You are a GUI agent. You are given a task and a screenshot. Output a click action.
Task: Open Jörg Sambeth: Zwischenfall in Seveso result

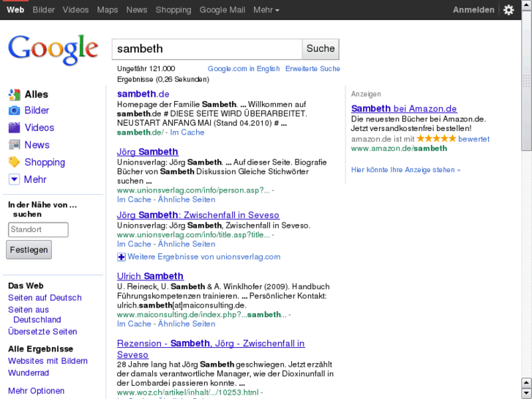[x=198, y=215]
